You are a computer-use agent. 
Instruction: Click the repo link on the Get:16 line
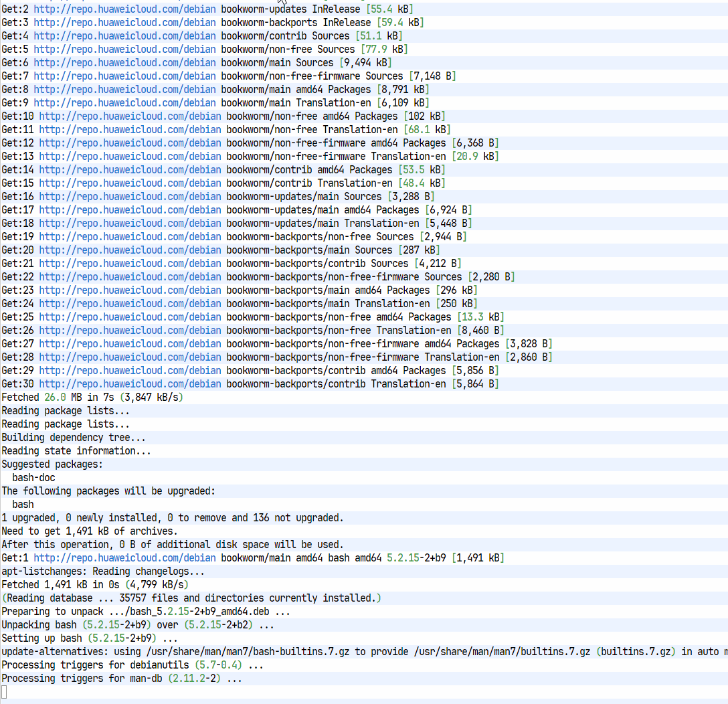tap(130, 197)
